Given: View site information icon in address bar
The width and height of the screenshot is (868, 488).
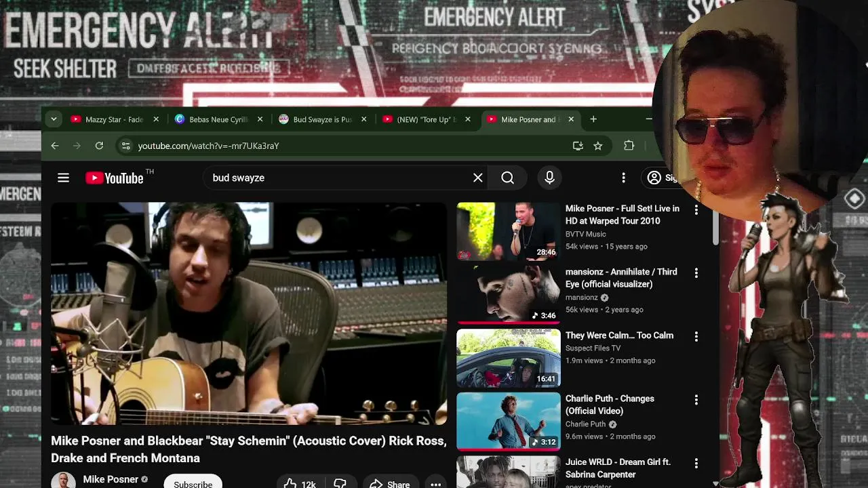Looking at the screenshot, I should coord(125,146).
